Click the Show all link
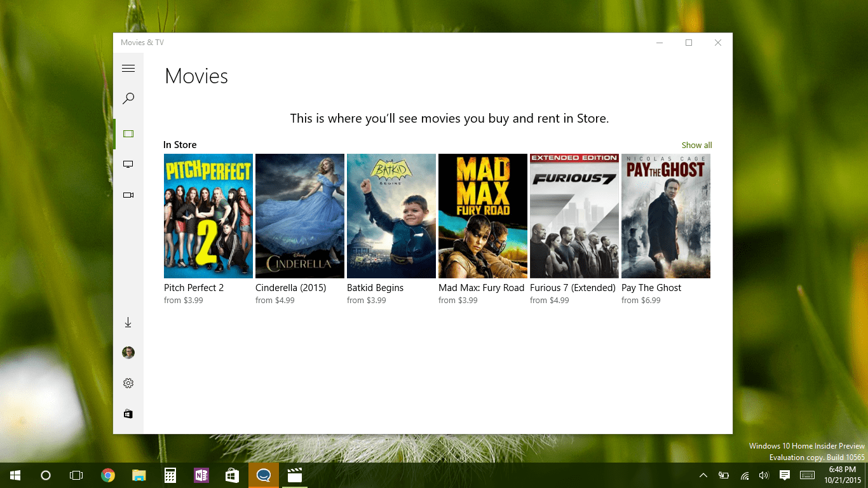 coord(696,146)
